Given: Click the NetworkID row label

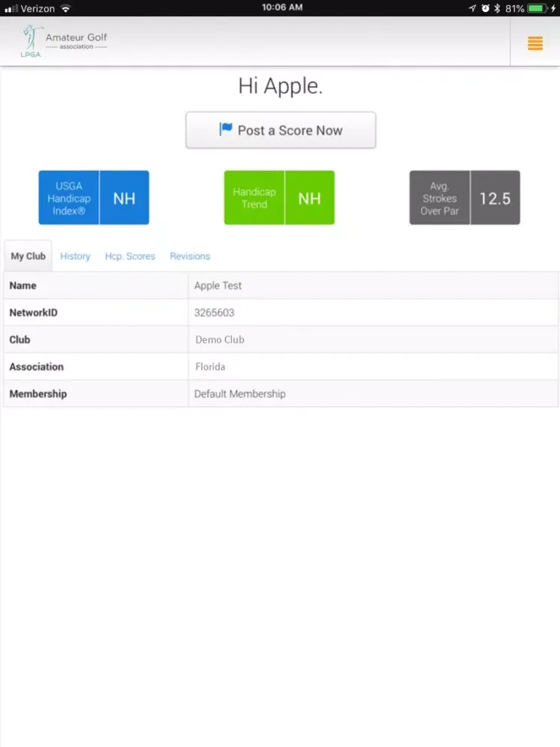Looking at the screenshot, I should 34,312.
